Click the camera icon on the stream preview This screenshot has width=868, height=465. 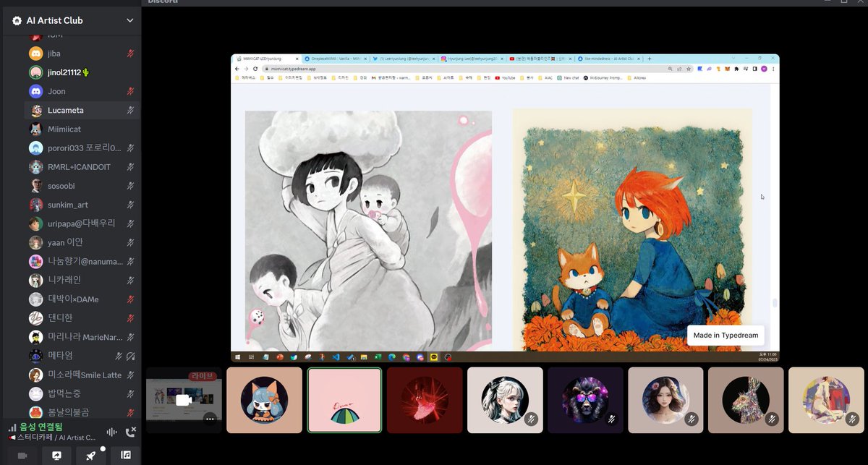point(184,399)
